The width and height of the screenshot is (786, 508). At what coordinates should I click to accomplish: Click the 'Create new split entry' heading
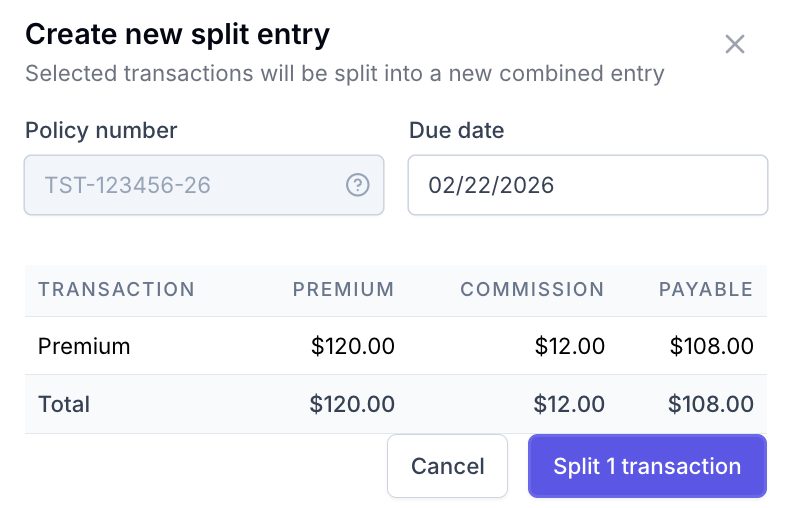pyautogui.click(x=177, y=35)
